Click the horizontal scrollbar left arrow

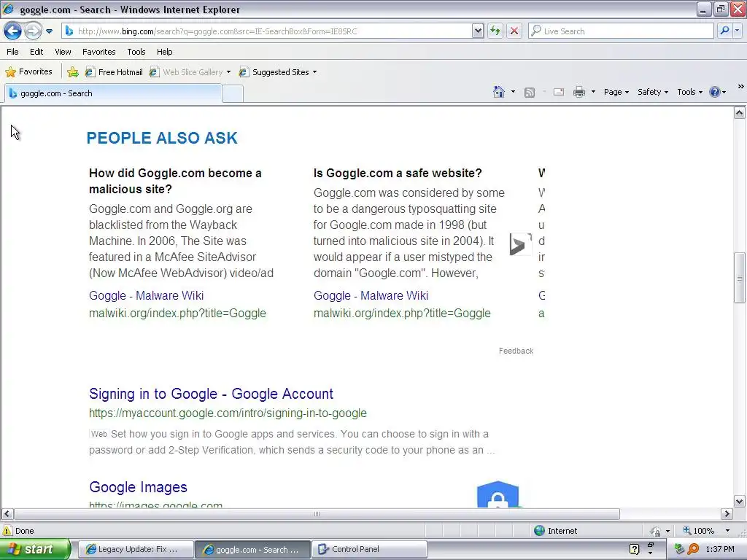(x=7, y=514)
